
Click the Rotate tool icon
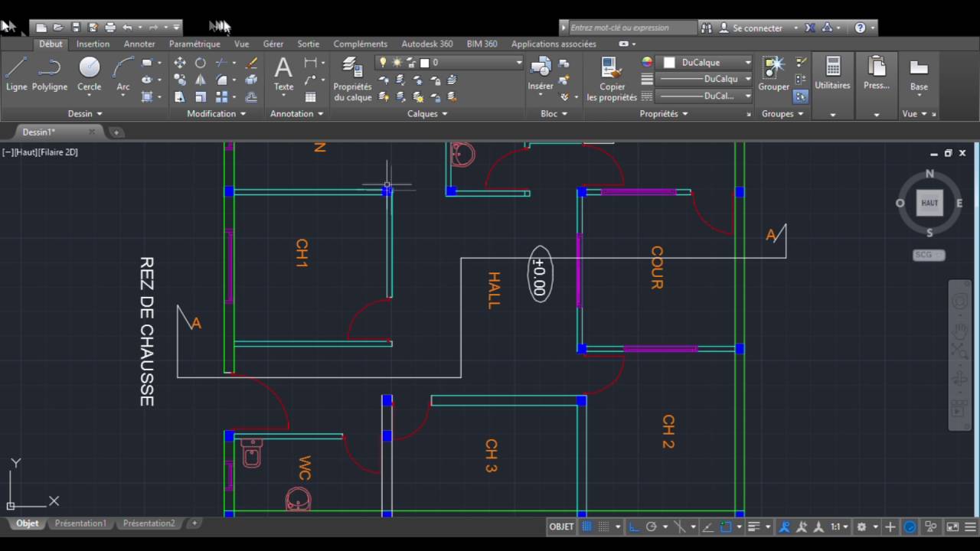(x=201, y=63)
